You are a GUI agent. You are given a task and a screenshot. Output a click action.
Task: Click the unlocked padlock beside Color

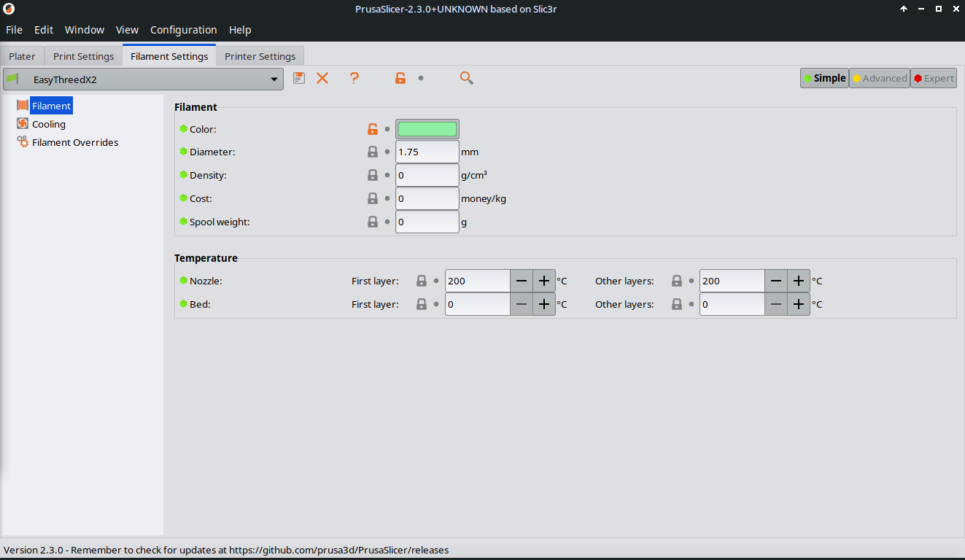pos(373,129)
